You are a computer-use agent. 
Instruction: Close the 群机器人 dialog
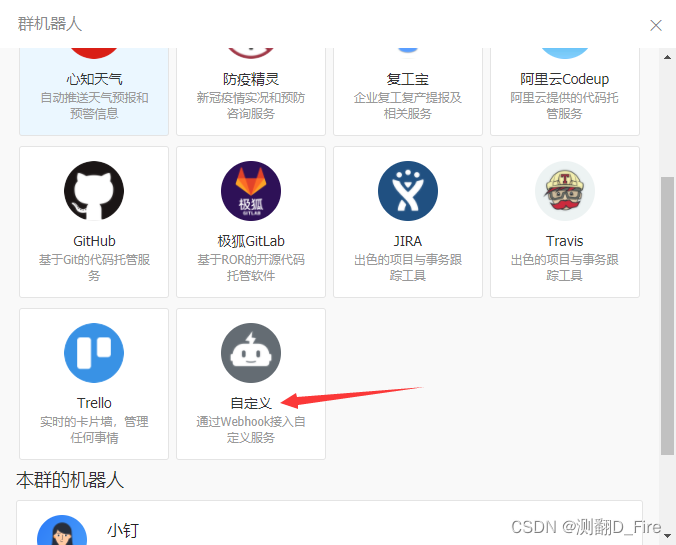click(x=656, y=25)
